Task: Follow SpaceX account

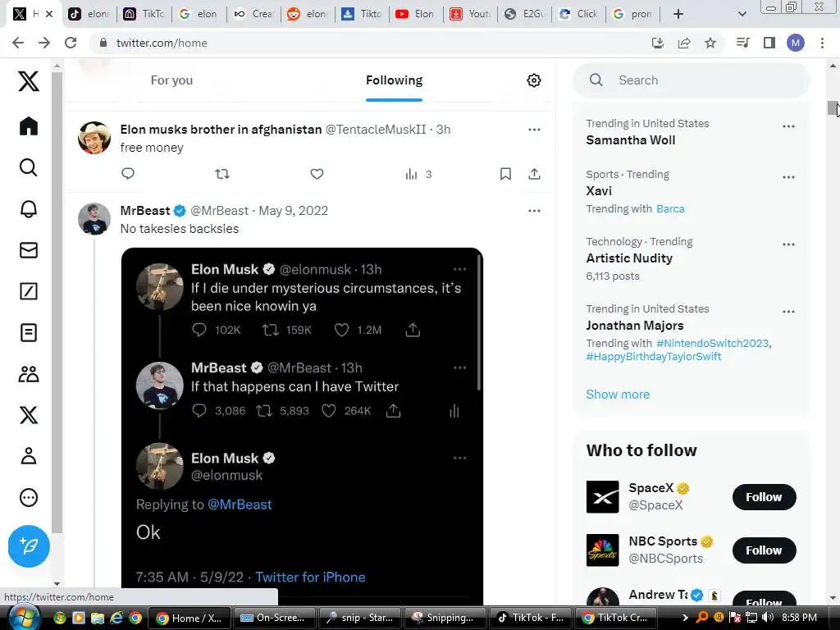Action: [x=764, y=497]
